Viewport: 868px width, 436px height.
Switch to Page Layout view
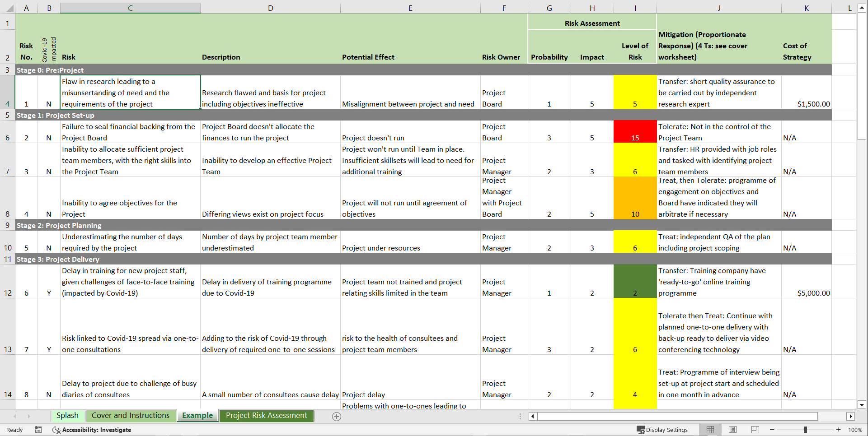(x=732, y=430)
